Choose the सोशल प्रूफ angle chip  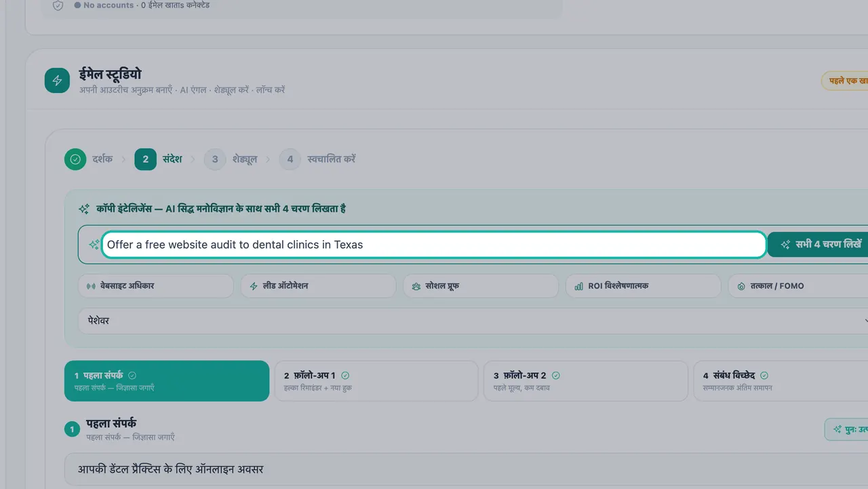pos(481,286)
